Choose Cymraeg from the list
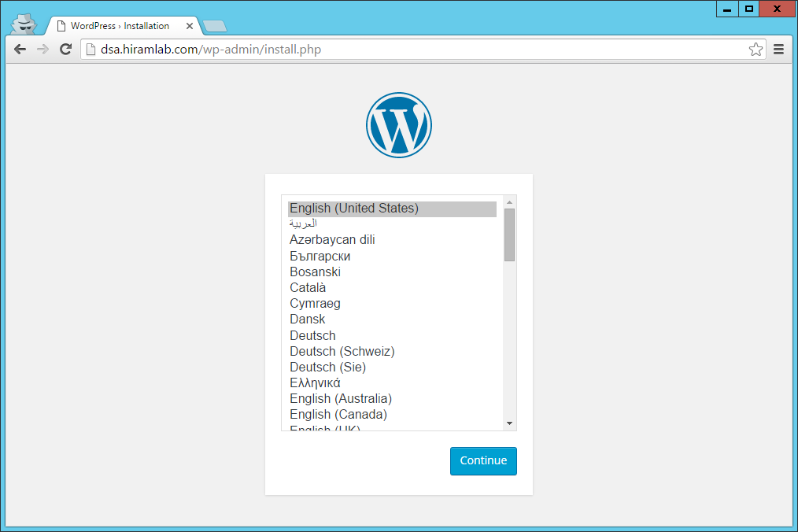Viewport: 798px width, 532px height. pyautogui.click(x=393, y=304)
